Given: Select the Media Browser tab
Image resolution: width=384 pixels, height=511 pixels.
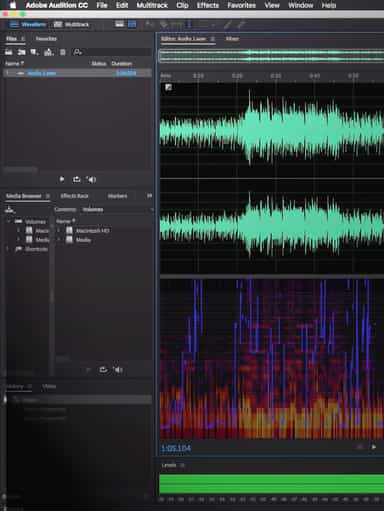Looking at the screenshot, I should (24, 196).
